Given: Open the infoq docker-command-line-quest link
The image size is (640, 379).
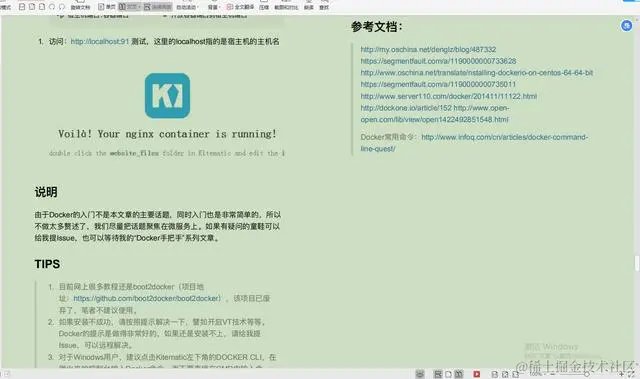Looking at the screenshot, I should (504, 137).
